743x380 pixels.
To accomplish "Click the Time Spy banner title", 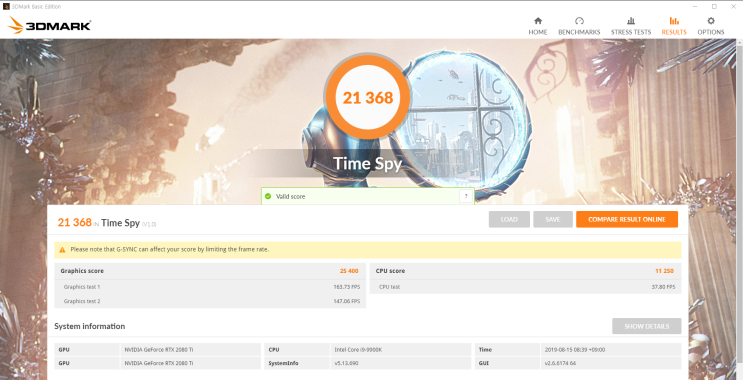I will pyautogui.click(x=368, y=163).
